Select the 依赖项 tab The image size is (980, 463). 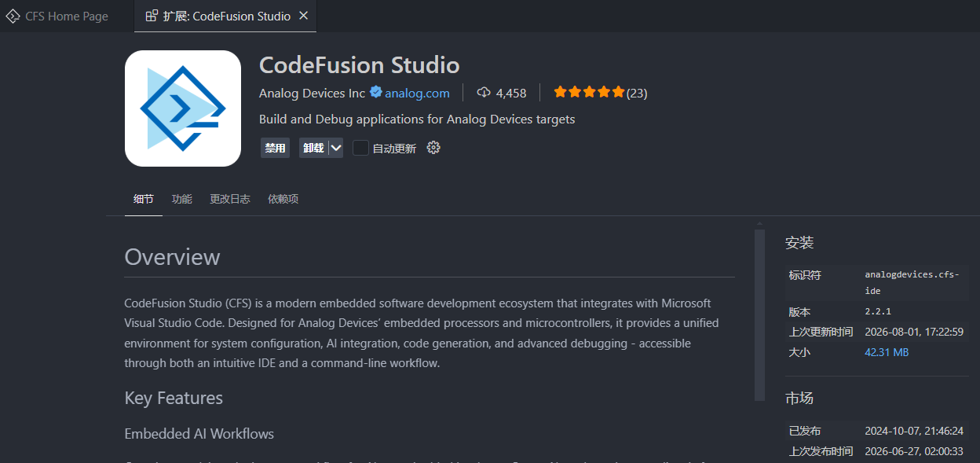283,199
